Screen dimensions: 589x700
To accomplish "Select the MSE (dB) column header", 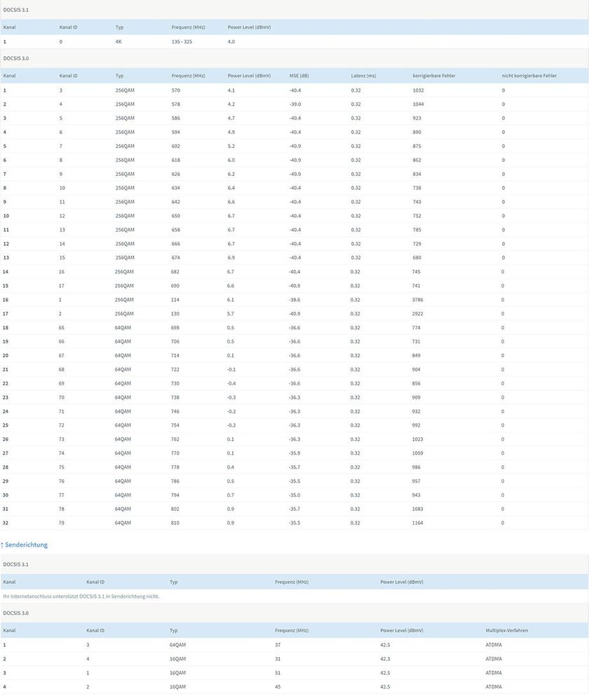I will point(299,76).
